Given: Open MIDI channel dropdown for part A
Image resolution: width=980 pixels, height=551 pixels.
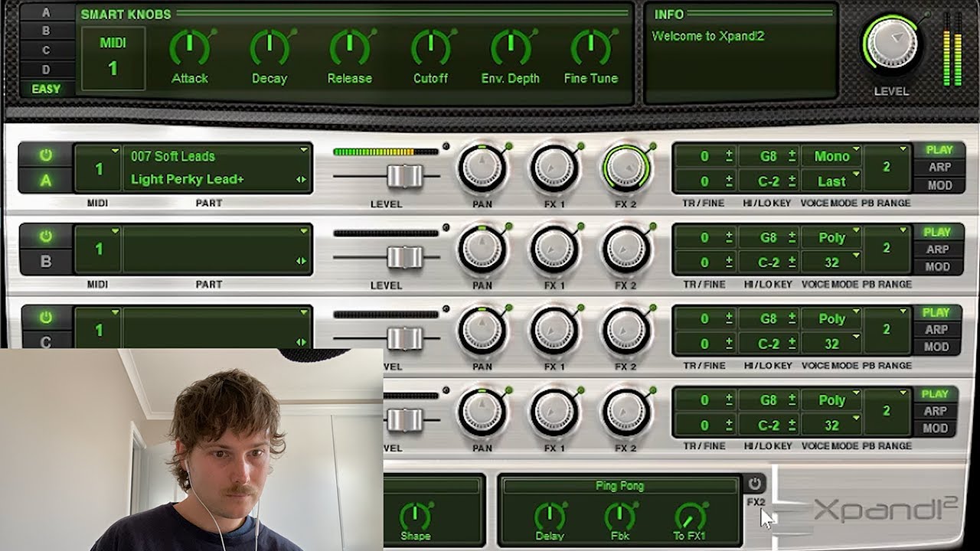Looking at the screenshot, I should point(99,168).
